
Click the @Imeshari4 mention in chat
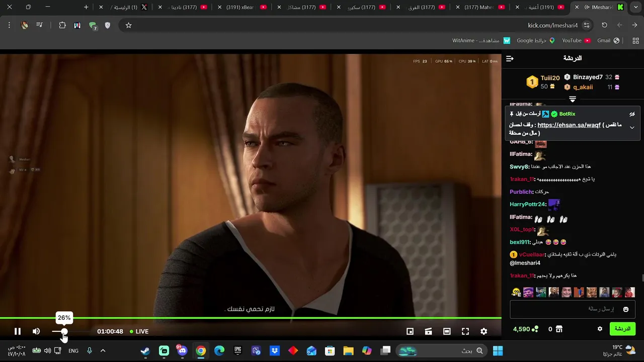point(525,263)
